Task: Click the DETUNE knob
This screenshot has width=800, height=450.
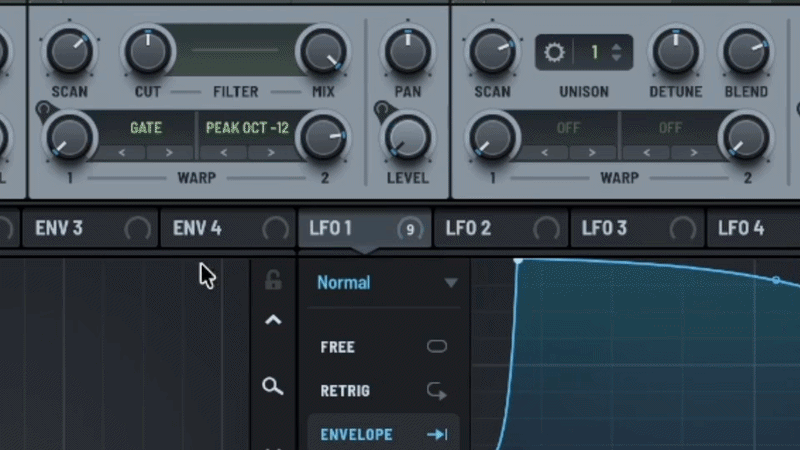Action: (x=676, y=52)
